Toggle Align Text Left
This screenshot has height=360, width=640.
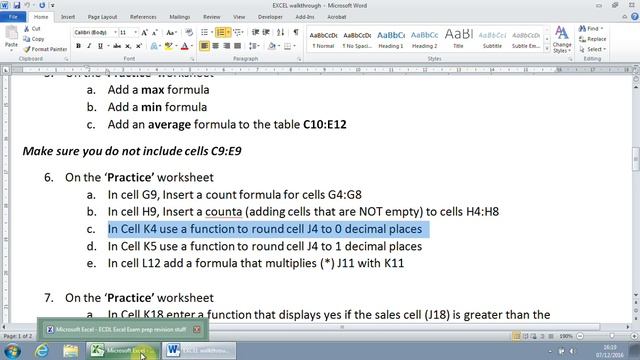coord(204,46)
